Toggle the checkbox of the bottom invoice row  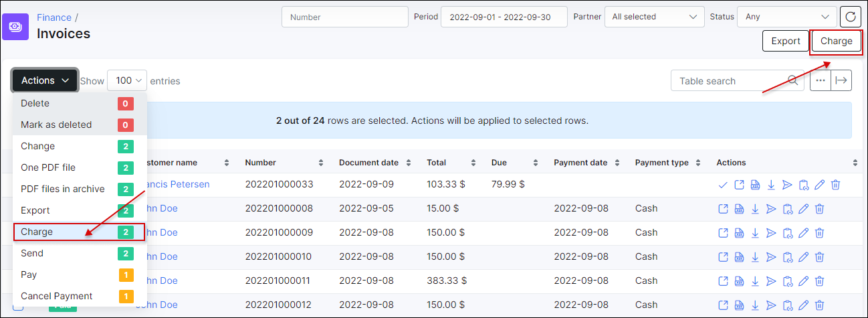point(19,306)
